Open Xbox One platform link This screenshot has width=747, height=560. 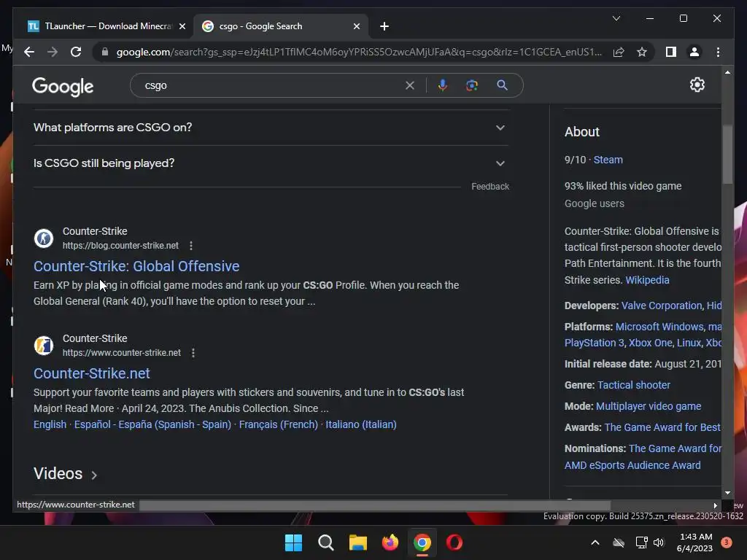click(650, 343)
